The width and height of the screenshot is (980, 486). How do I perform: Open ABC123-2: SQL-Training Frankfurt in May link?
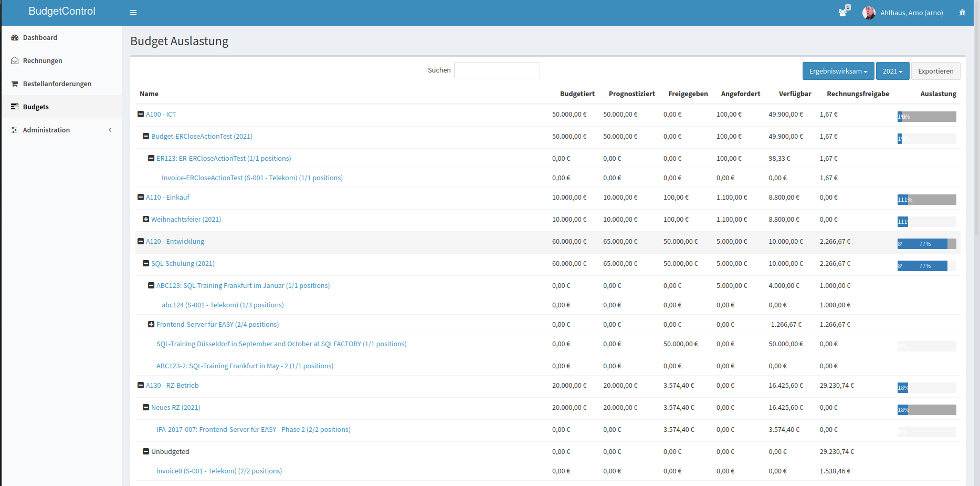(245, 366)
